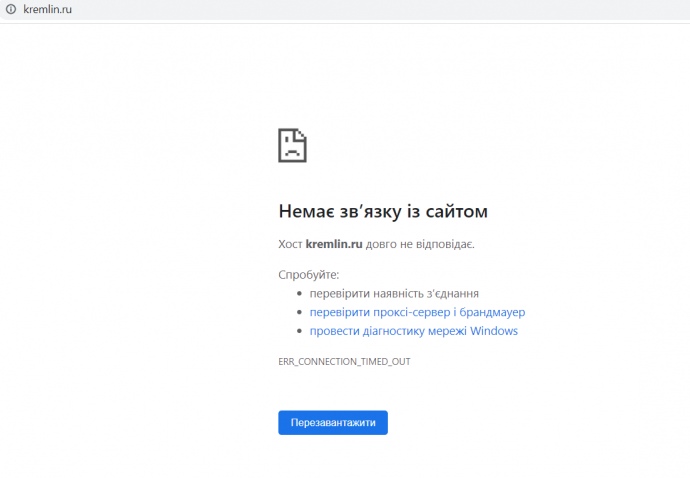This screenshot has width=690, height=478.
Task: Click the 'Спробуйте:' label
Action: (x=308, y=274)
